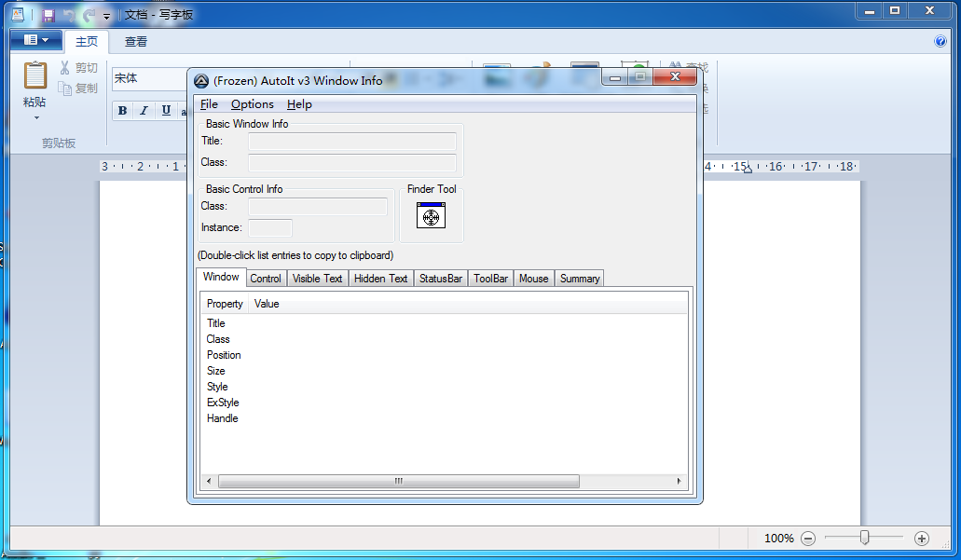Select the Title row in property list
961x560 pixels.
(215, 323)
